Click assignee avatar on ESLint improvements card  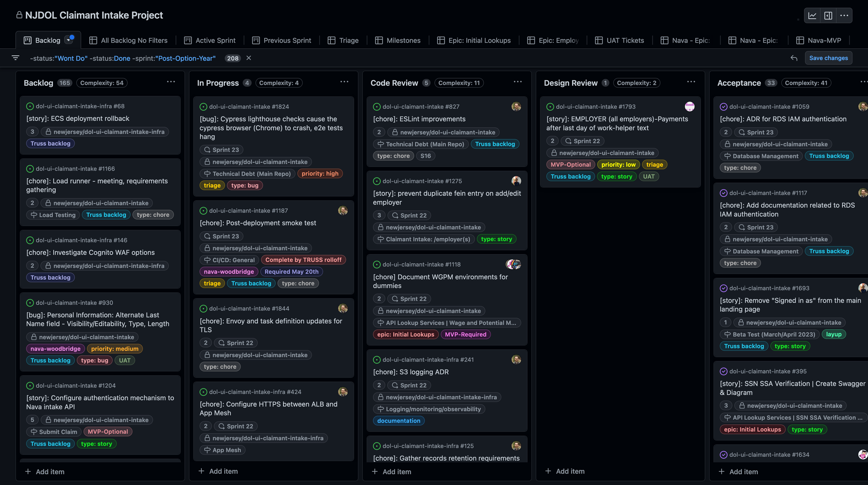[x=516, y=107]
